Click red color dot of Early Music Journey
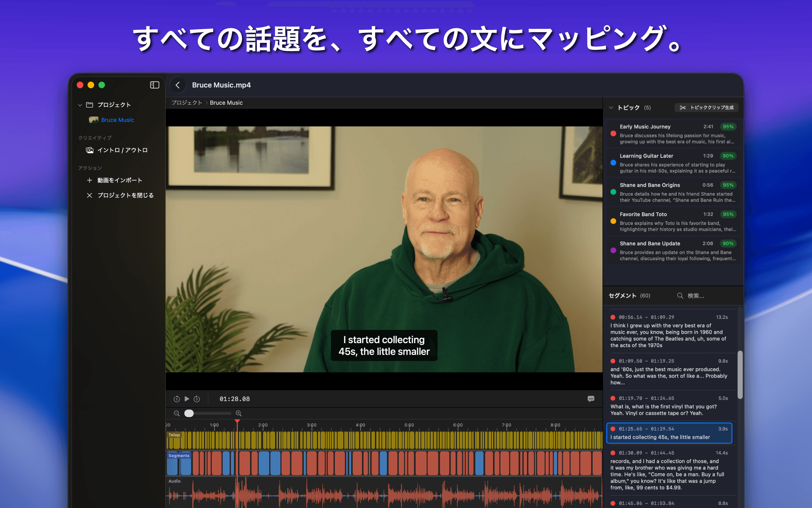This screenshot has height=508, width=812. [613, 134]
